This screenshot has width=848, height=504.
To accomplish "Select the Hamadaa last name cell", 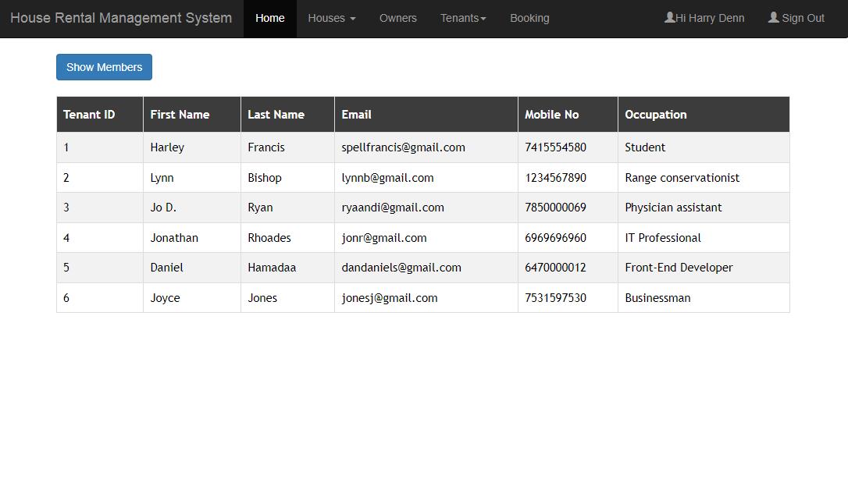I will [x=272, y=268].
